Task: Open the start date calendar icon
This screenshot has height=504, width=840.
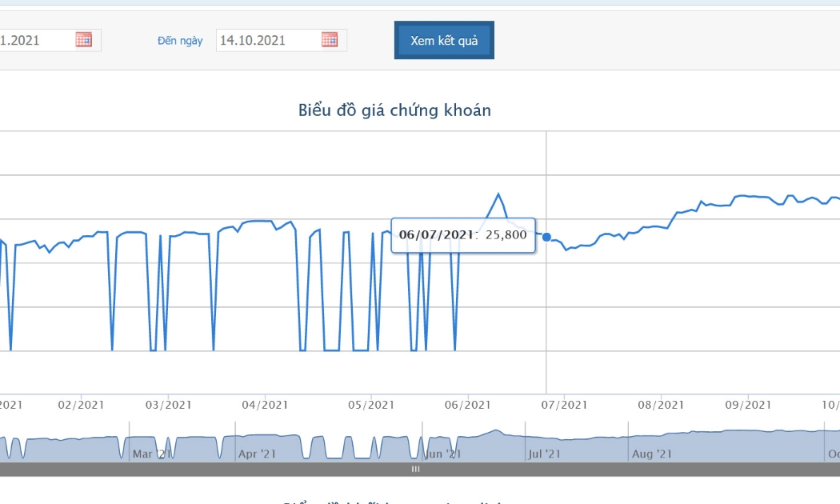Action: (83, 40)
